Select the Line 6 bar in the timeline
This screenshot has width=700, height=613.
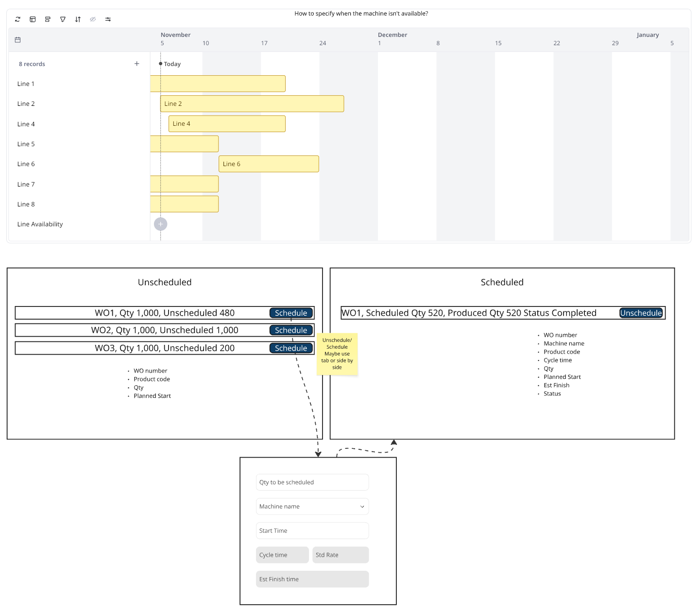(x=269, y=164)
